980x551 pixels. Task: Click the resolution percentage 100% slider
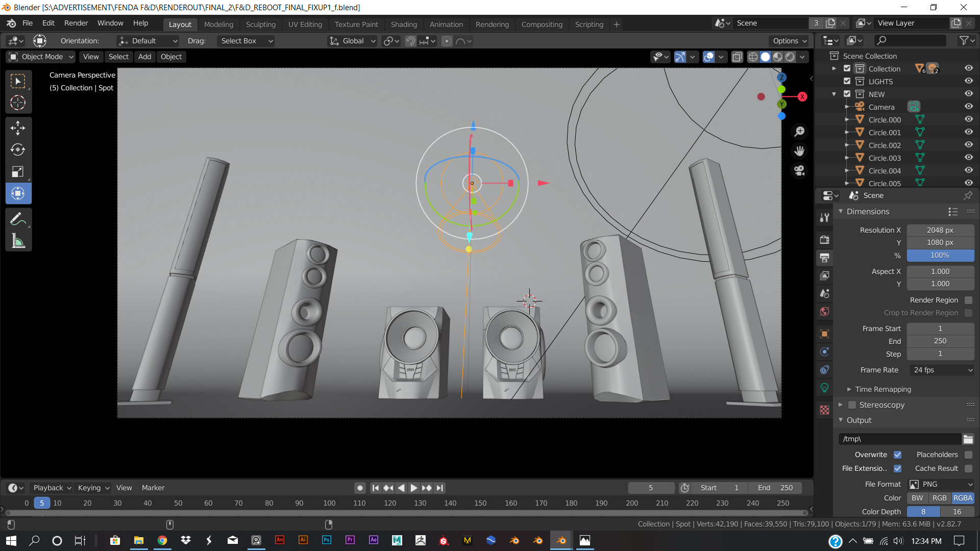tap(940, 255)
